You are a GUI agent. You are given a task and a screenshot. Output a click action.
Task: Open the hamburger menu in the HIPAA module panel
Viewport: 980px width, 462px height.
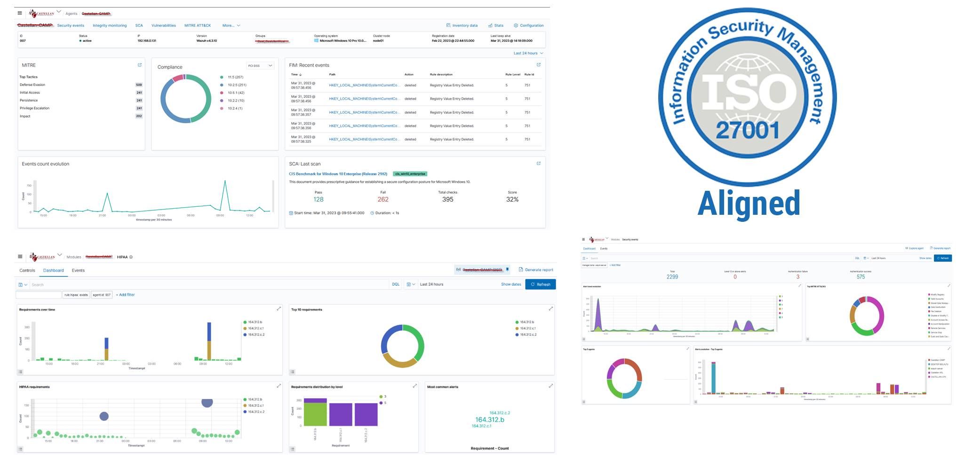click(20, 257)
